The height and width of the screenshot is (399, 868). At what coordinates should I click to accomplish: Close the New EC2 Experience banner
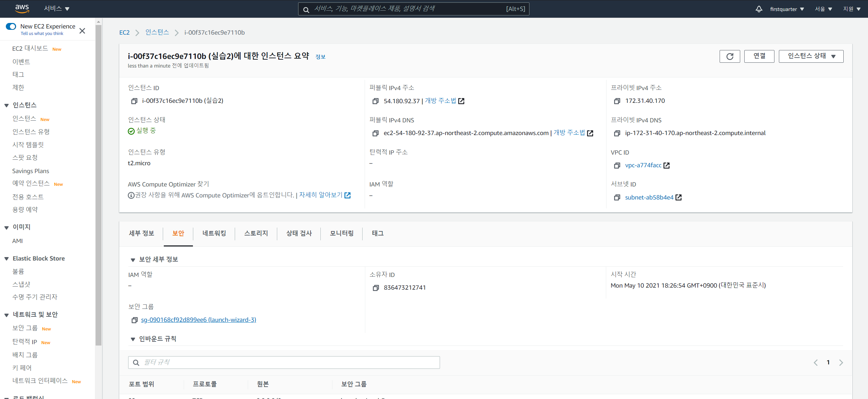click(x=82, y=31)
